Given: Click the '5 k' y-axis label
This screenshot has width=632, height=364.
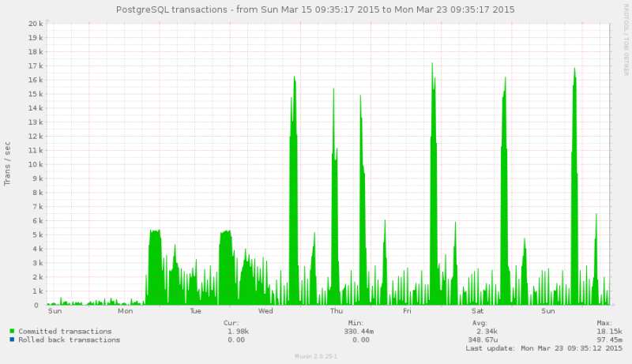Looking at the screenshot, I should coord(37,235).
